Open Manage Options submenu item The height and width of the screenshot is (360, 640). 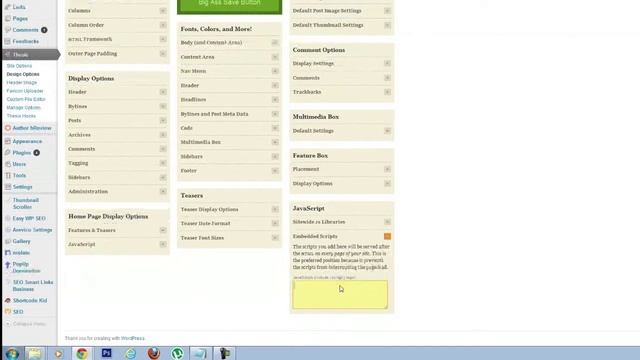[x=24, y=108]
